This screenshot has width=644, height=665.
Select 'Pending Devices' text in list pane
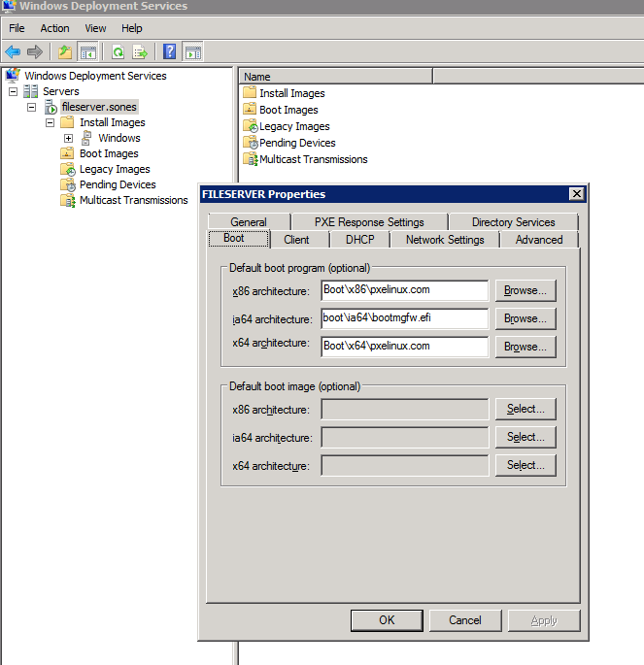(297, 143)
